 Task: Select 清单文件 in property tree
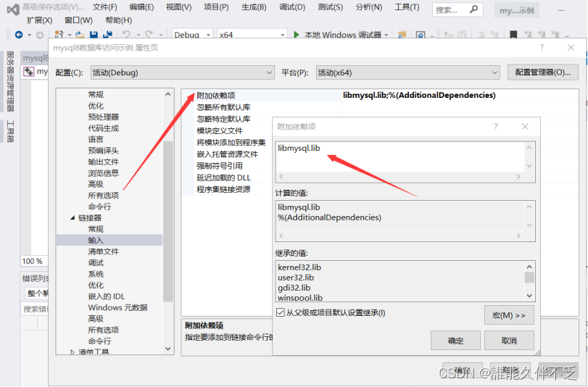(x=103, y=251)
